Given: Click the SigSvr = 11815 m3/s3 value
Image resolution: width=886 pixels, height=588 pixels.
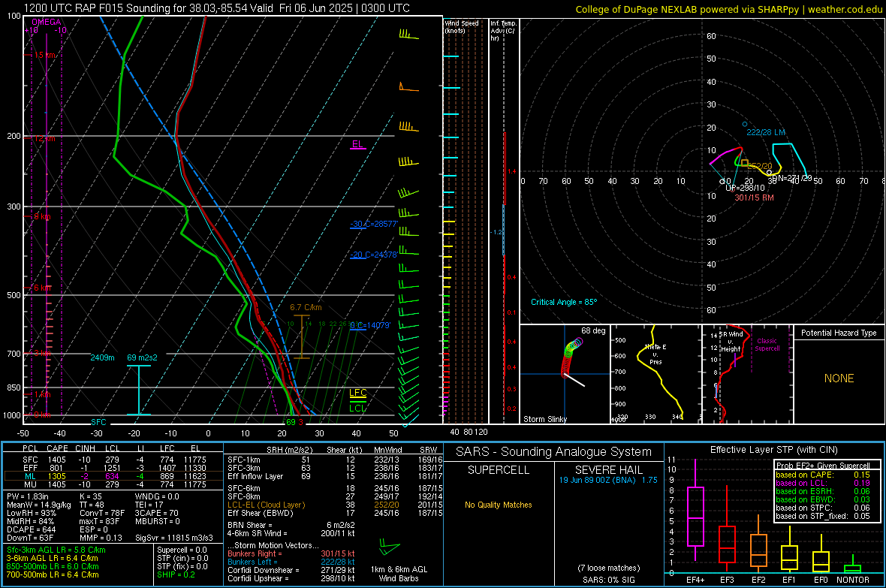Looking at the screenshot, I should tap(174, 538).
